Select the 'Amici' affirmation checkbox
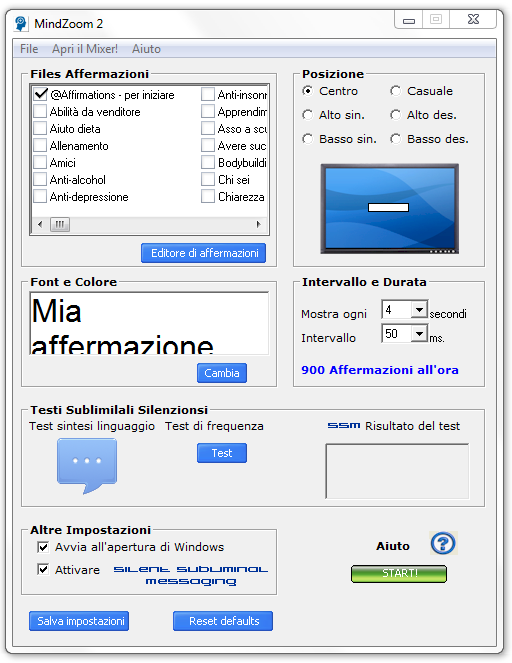The width and height of the screenshot is (512, 663). [x=40, y=162]
